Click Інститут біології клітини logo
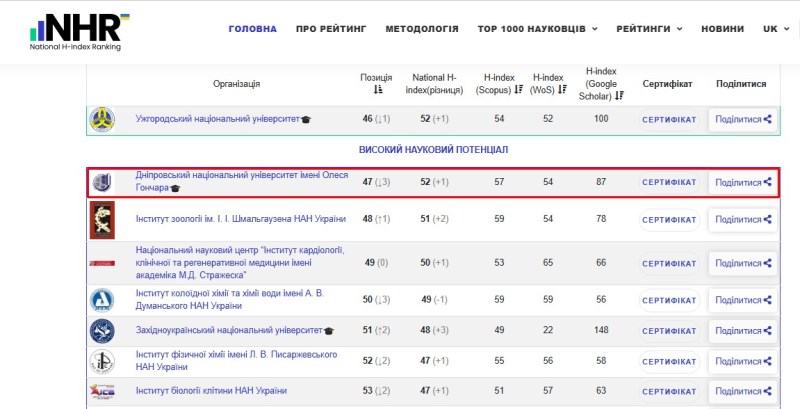This screenshot has height=409, width=800. [102, 389]
